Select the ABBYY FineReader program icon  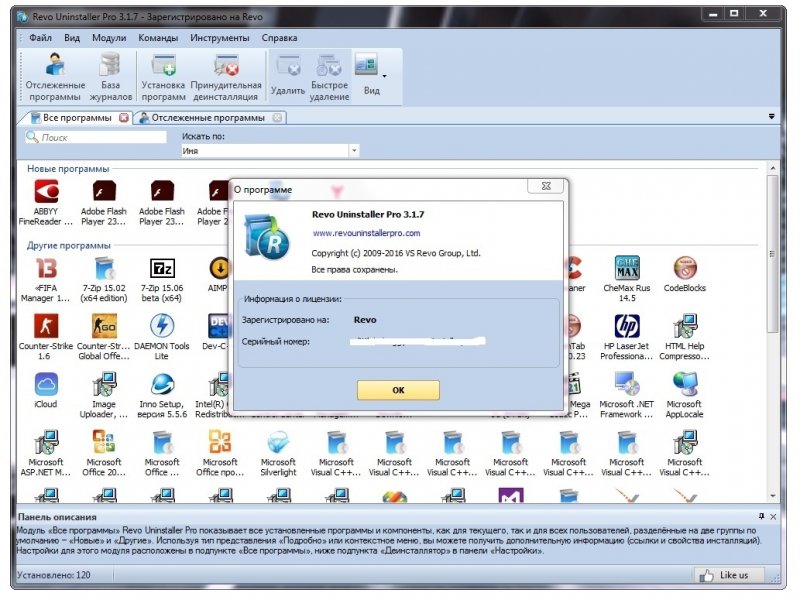coord(46,203)
